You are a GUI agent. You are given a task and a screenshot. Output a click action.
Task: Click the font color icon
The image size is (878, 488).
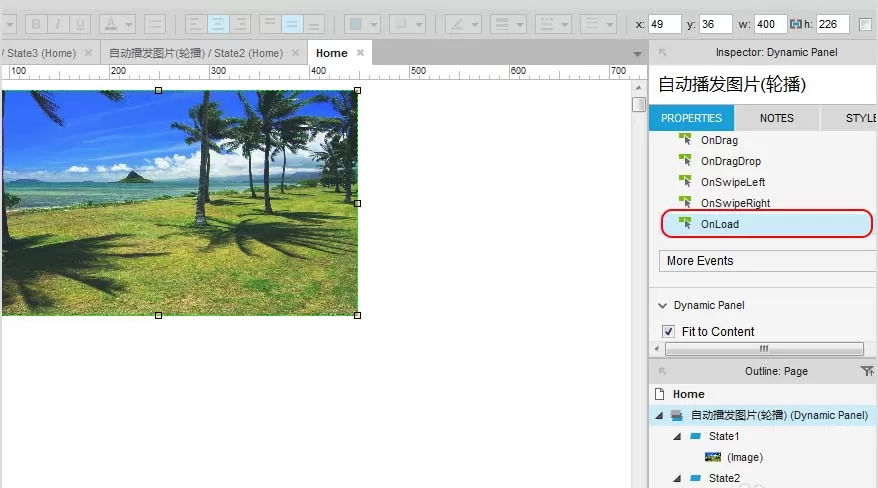[x=111, y=24]
